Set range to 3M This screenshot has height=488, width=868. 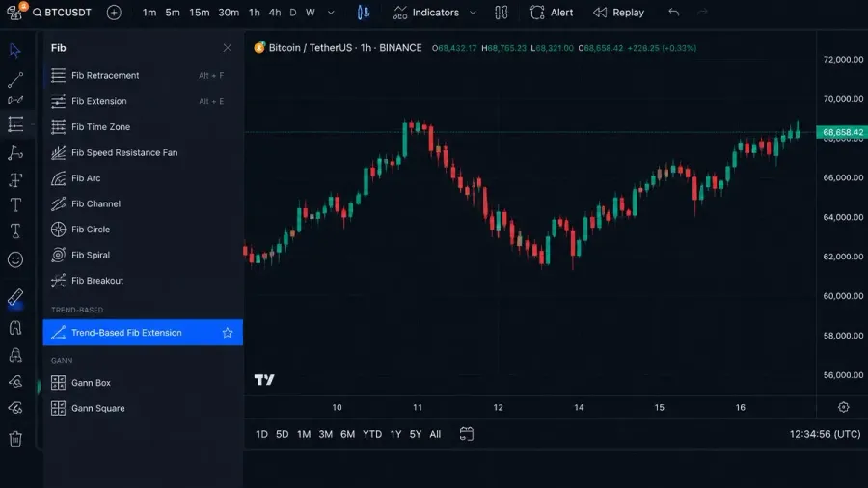pyautogui.click(x=326, y=434)
